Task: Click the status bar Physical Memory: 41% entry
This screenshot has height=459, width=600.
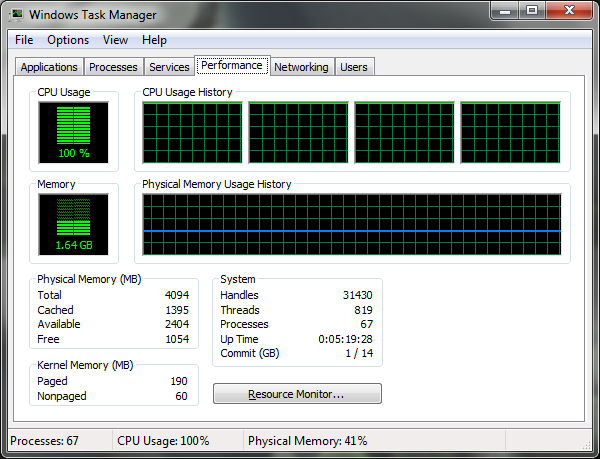Action: coord(308,441)
